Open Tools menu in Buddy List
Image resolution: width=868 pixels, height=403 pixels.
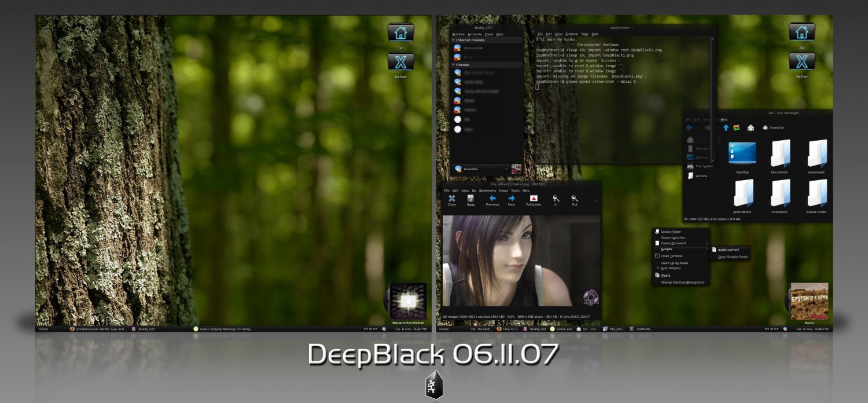(x=489, y=34)
